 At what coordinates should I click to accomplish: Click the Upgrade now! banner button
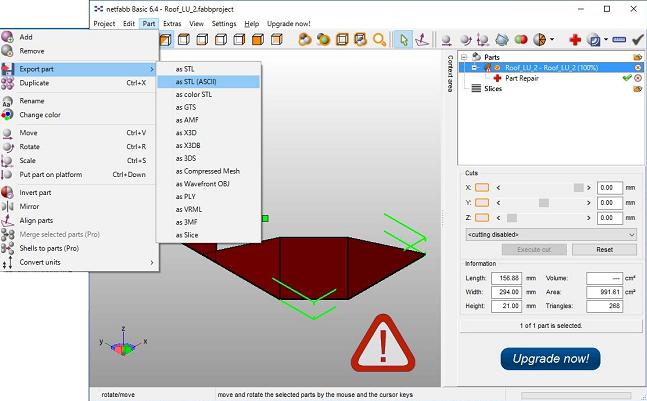pos(550,357)
